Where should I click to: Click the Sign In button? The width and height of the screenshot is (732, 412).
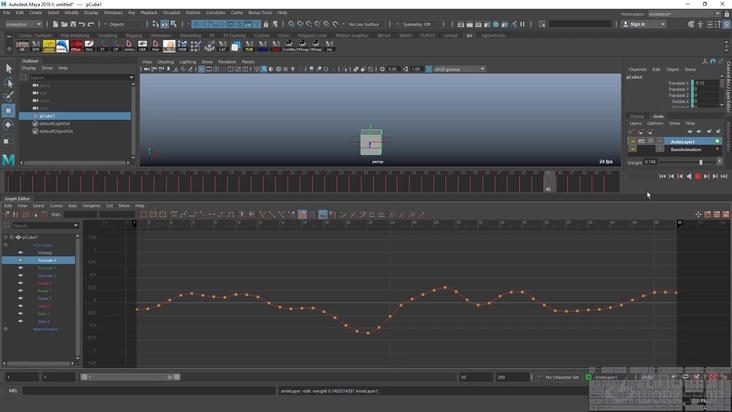point(639,24)
